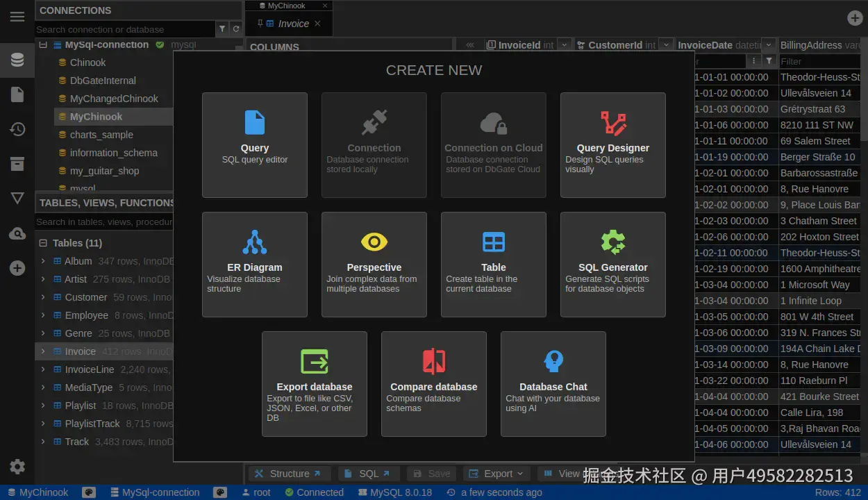Viewport: 868px width, 500px height.
Task: Open the hamburger main menu
Action: [x=17, y=17]
